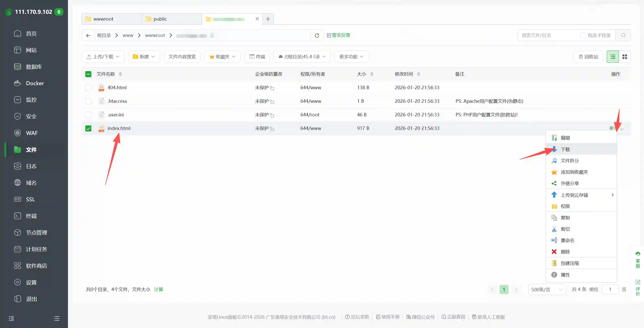The image size is (644, 328).
Task: Click the page number jump input
Action: pyautogui.click(x=610, y=290)
